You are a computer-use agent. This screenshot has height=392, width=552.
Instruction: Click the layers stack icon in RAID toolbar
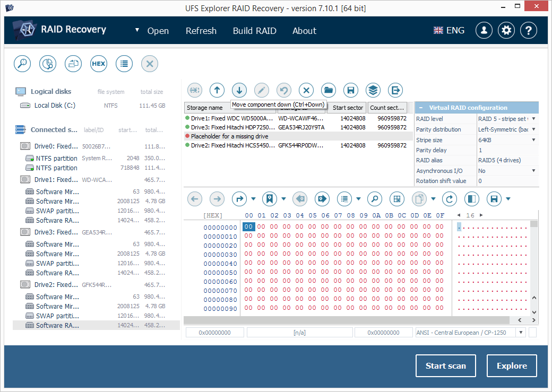(x=373, y=90)
